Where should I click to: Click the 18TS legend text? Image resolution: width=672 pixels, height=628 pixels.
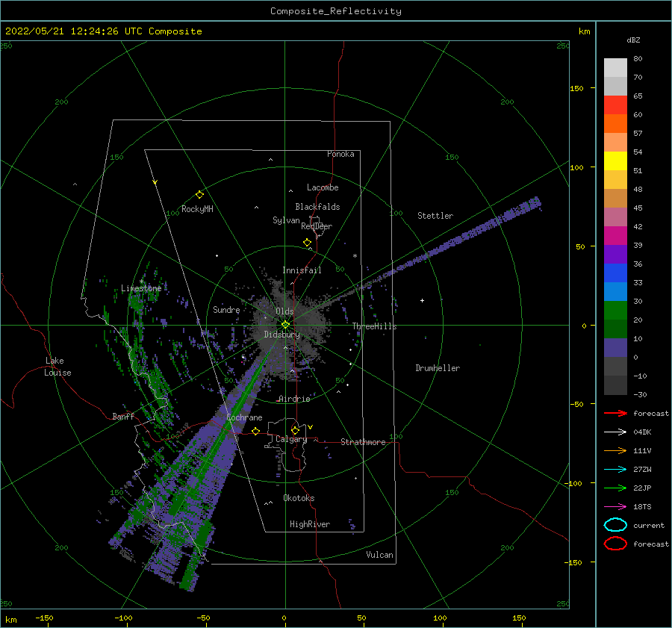pyautogui.click(x=642, y=507)
